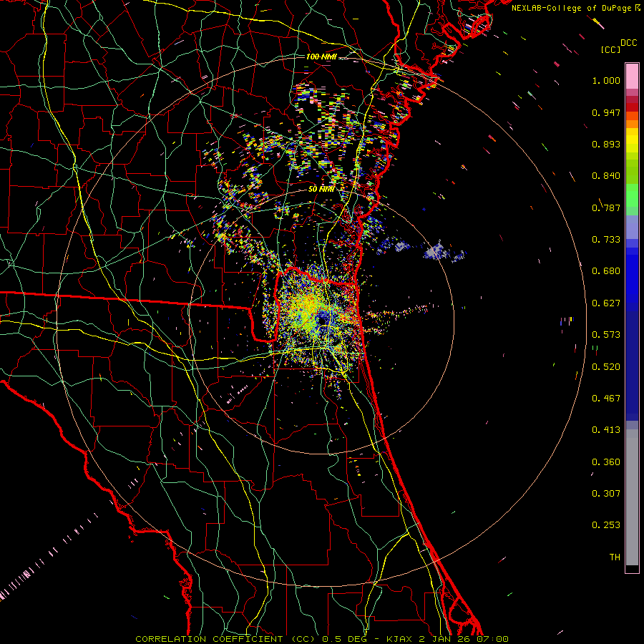This screenshot has height=644, width=644.
Task: Click the 0.467 scale value
Action: click(x=606, y=399)
